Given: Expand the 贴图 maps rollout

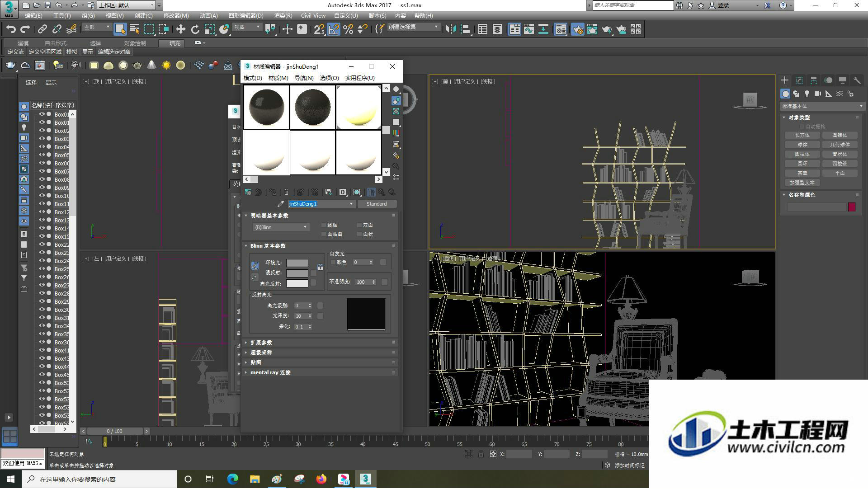Looking at the screenshot, I should pyautogui.click(x=320, y=362).
